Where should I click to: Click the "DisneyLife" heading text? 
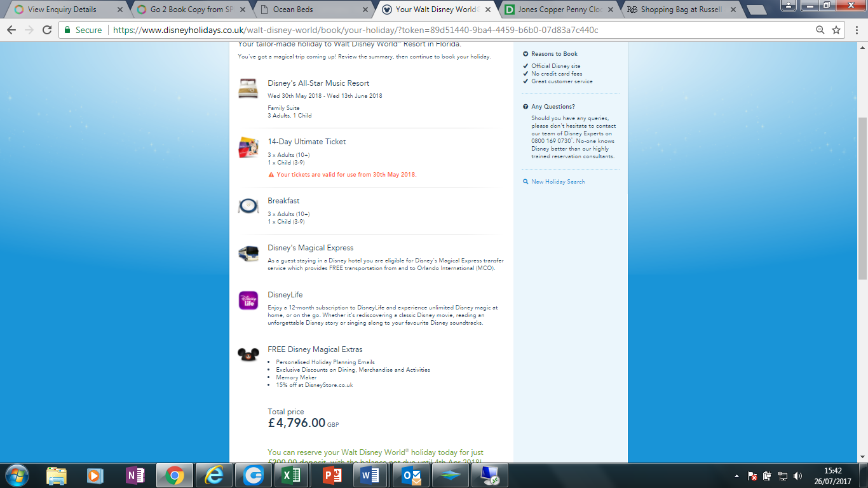coord(285,295)
